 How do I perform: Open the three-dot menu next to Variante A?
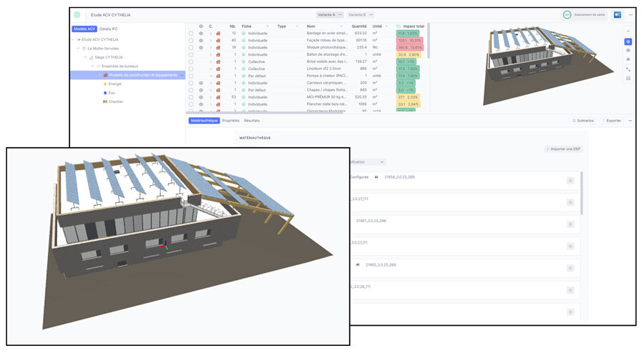point(340,14)
